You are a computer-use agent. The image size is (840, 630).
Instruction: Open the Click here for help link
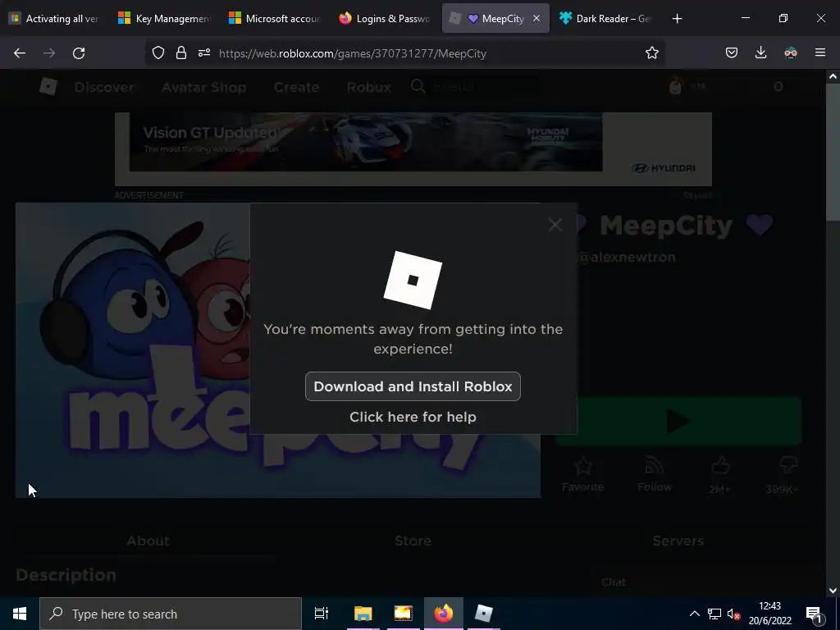[x=413, y=417]
